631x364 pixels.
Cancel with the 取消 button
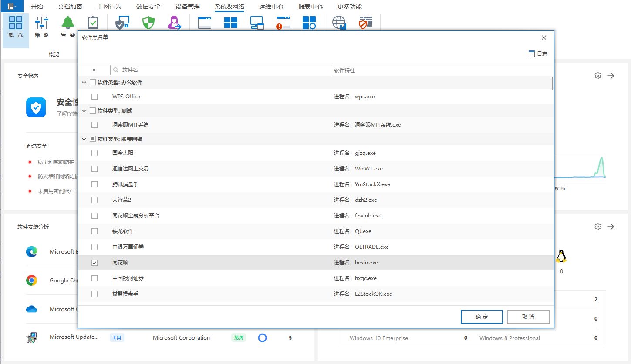[x=528, y=317]
